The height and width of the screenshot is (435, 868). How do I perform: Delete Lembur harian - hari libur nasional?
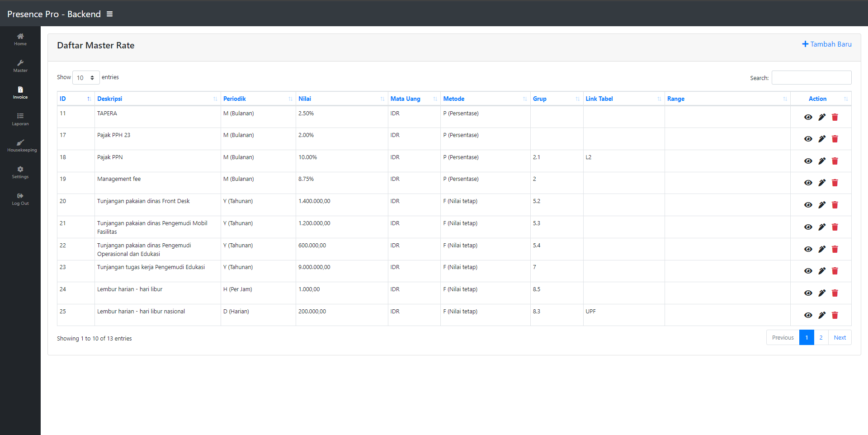click(x=835, y=315)
